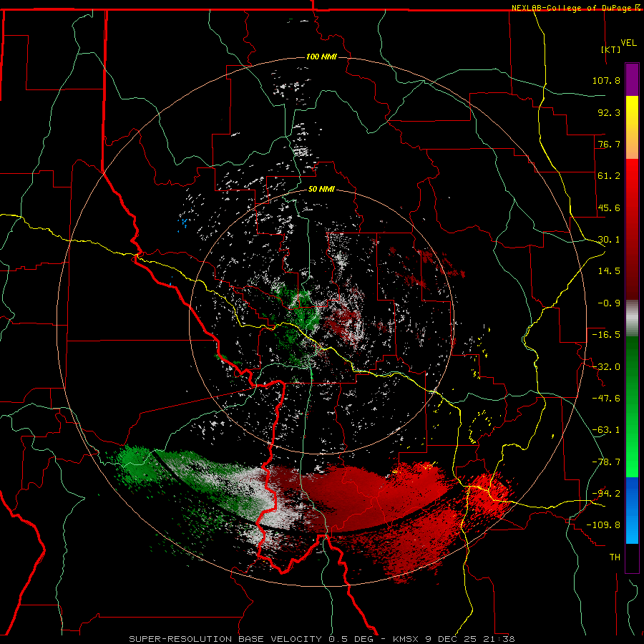Click the -109.8 legend value
644x644 pixels.
[603, 525]
